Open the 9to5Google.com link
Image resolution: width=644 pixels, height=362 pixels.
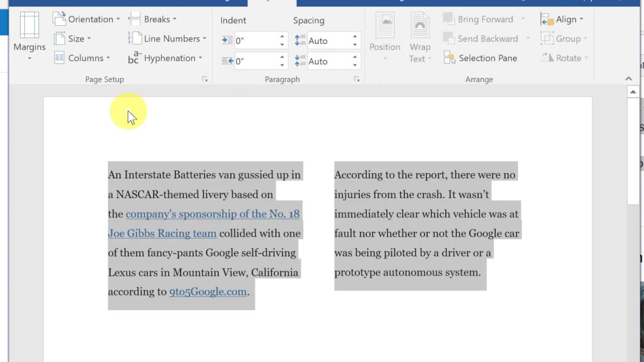(x=208, y=292)
